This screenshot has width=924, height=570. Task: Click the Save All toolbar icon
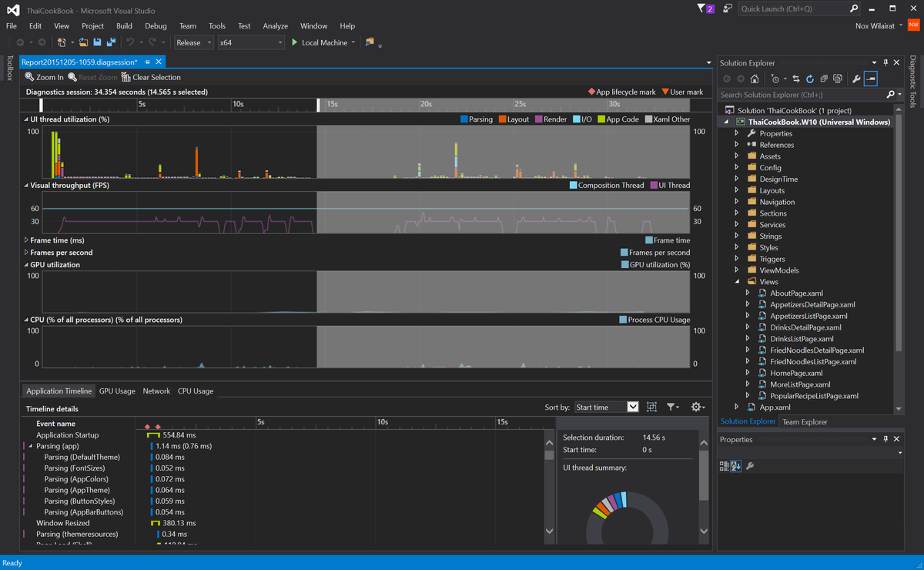coord(111,42)
